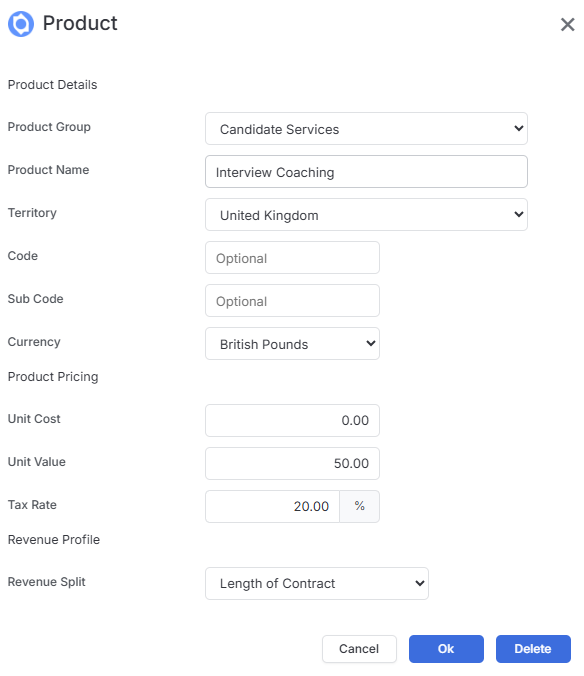Click the Tax Rate field showing 20.00
Image resolution: width=584 pixels, height=676 pixels.
[272, 506]
